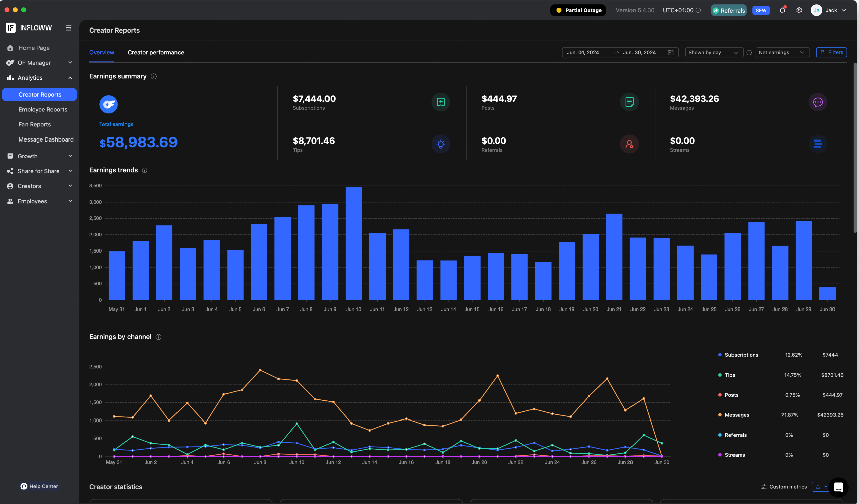Toggle the SFW mode badge

760,10
